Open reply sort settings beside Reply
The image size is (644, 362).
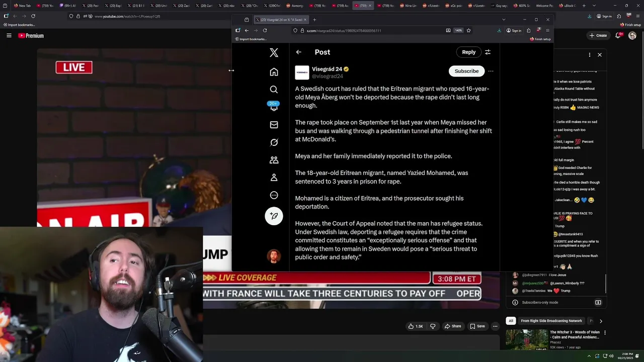488,52
